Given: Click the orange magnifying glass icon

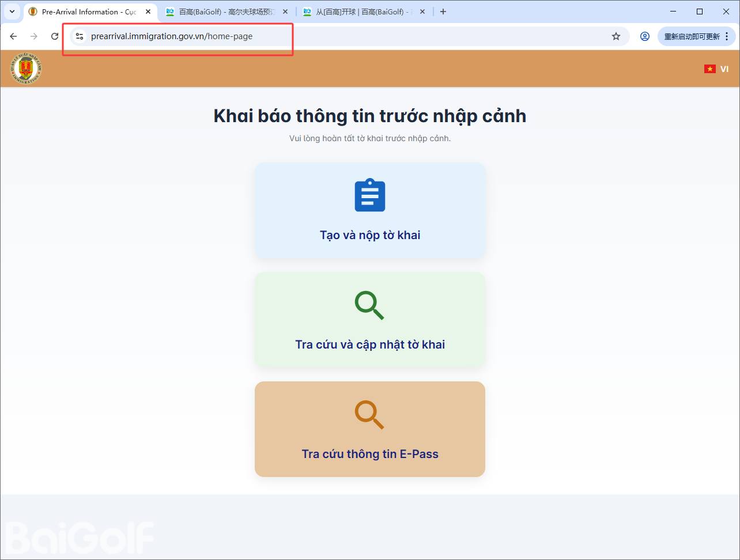Looking at the screenshot, I should (369, 414).
